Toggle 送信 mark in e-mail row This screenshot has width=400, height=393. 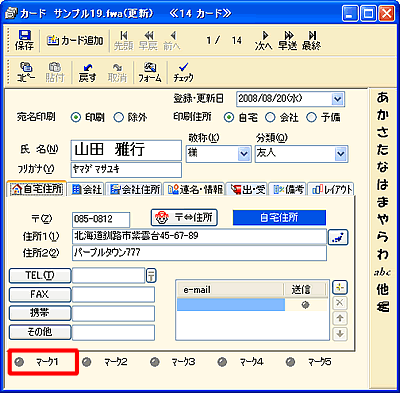pyautogui.click(x=305, y=305)
